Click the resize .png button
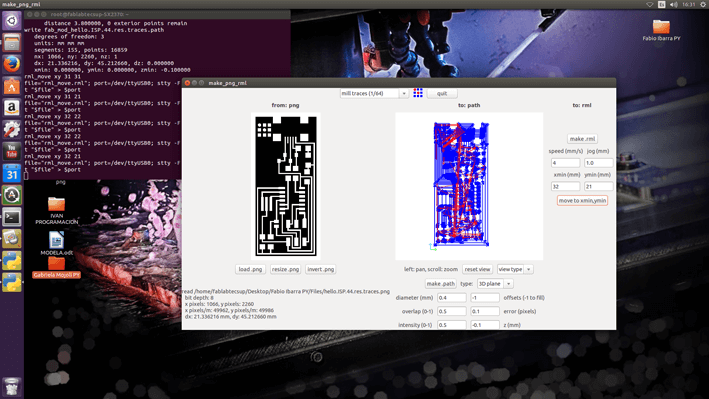The width and height of the screenshot is (709, 399). 285,269
